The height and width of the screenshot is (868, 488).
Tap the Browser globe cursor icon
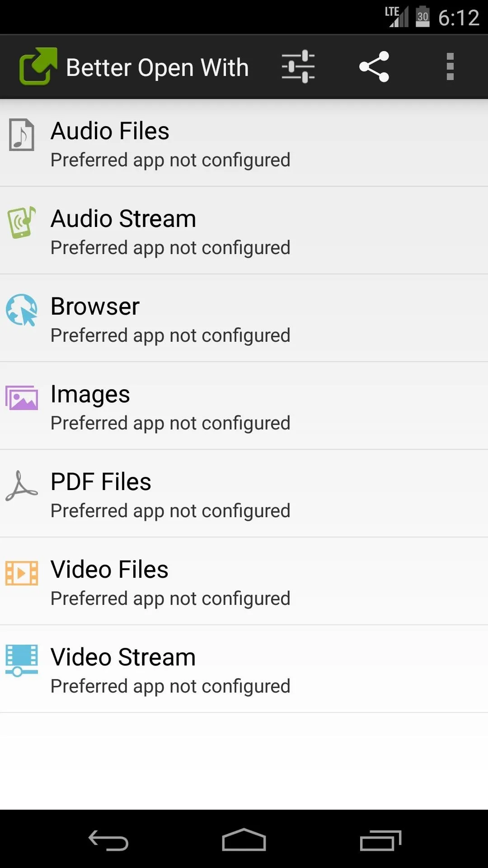(21, 310)
